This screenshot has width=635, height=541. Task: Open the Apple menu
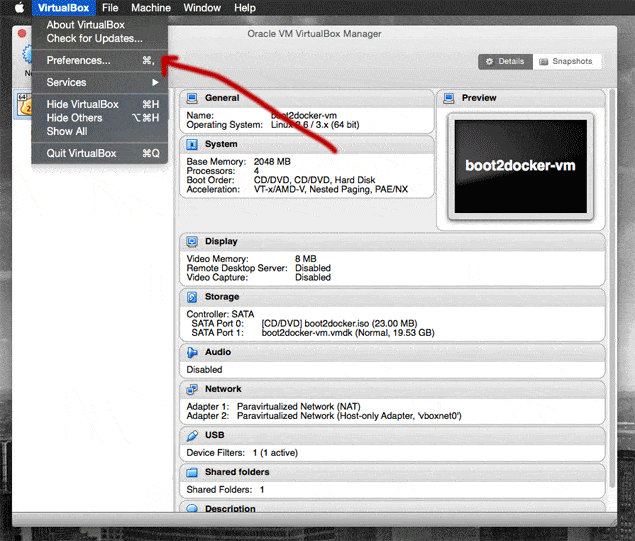coord(19,8)
